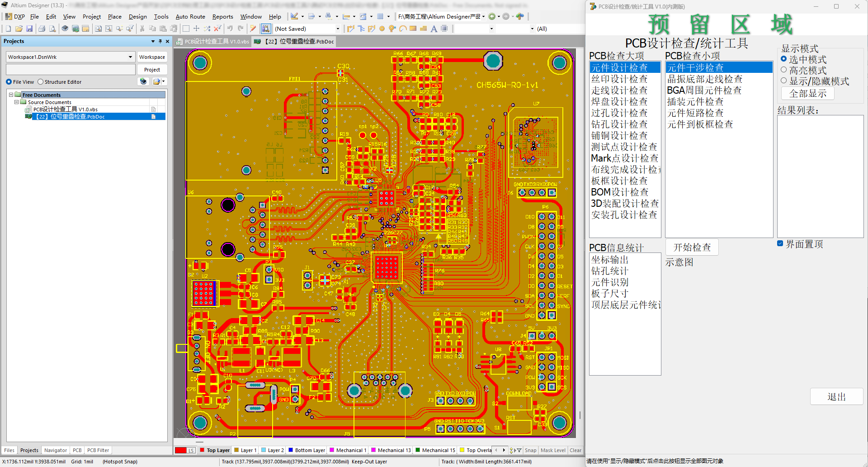Click the place pad tool icon

382,29
